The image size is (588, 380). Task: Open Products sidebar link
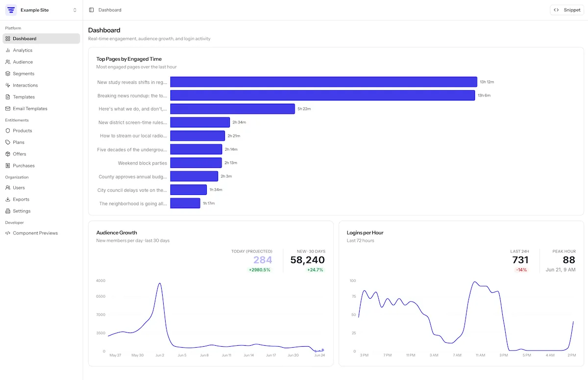tap(41, 131)
